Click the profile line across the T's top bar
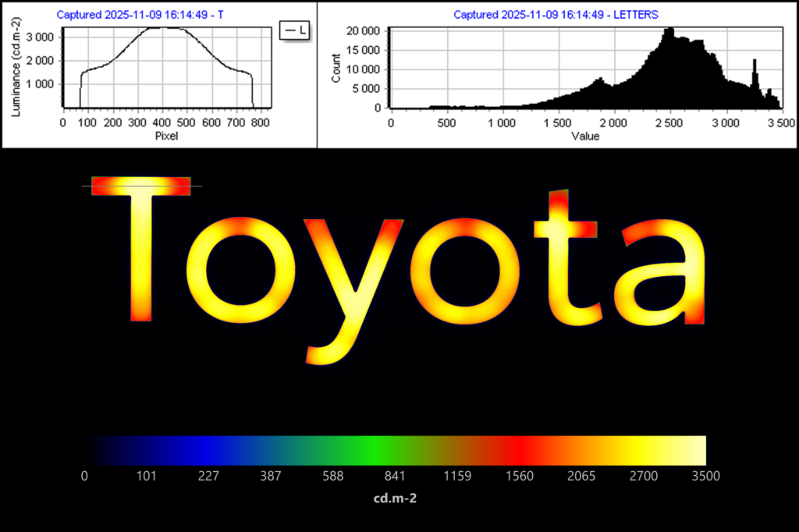The width and height of the screenshot is (799, 532). click(x=141, y=186)
